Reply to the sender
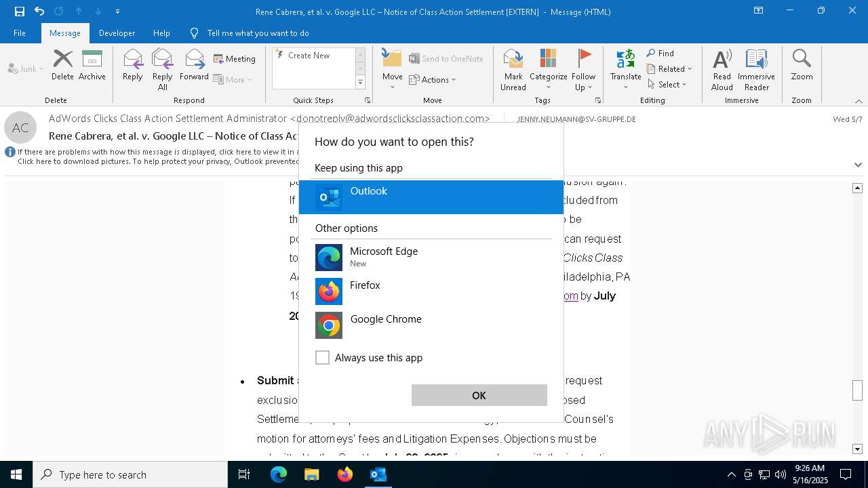Image resolution: width=868 pixels, height=488 pixels. (x=133, y=65)
